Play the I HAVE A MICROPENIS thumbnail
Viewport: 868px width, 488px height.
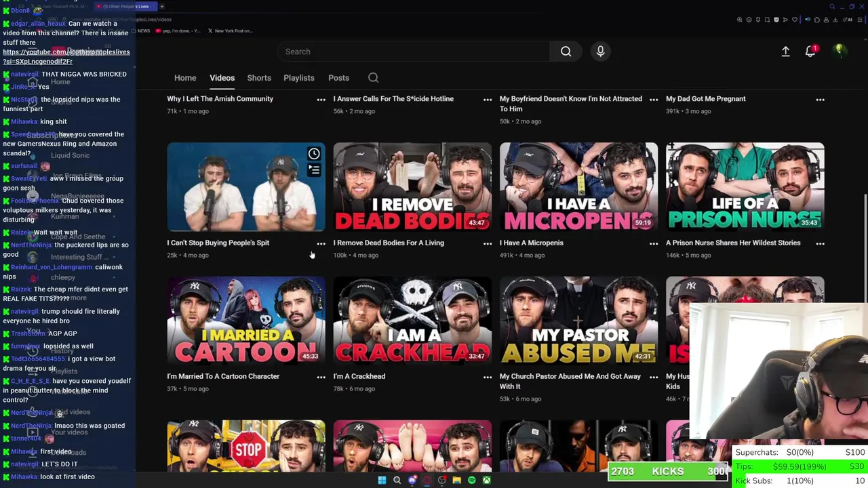[578, 187]
